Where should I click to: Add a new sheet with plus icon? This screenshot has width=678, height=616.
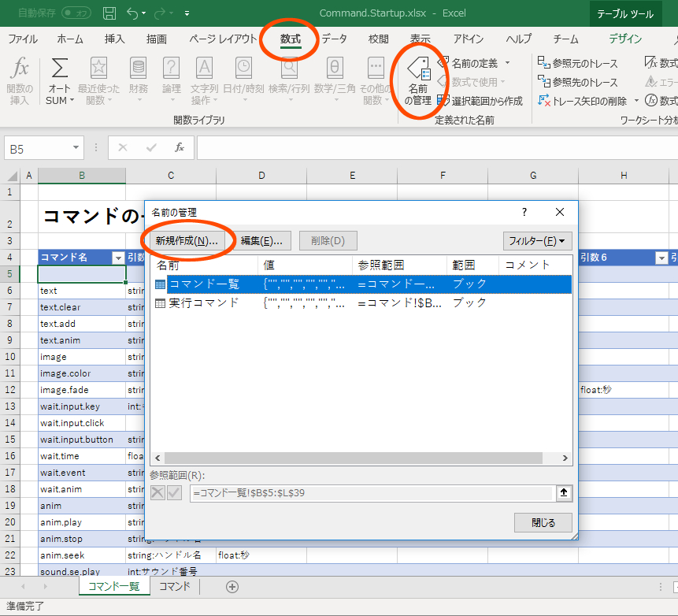pos(232,587)
